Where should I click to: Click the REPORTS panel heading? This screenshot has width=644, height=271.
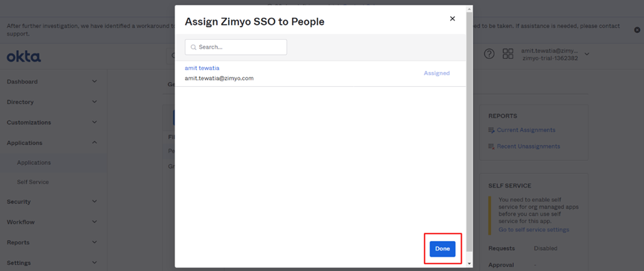click(x=503, y=116)
